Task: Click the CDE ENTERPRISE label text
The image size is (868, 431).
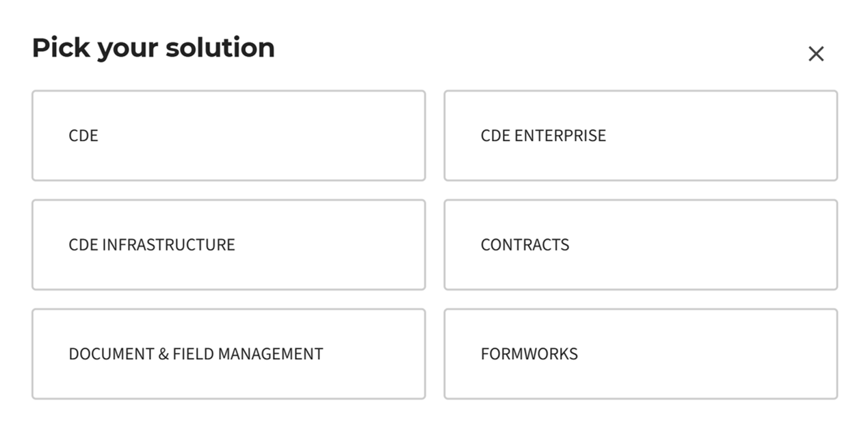Action: click(543, 135)
